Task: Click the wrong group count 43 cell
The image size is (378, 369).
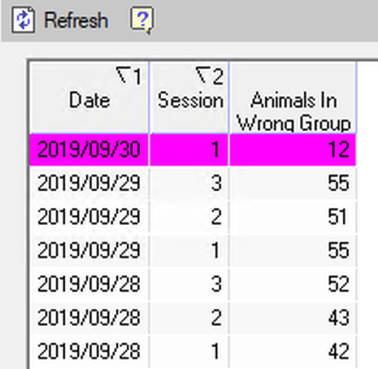Action: point(293,318)
